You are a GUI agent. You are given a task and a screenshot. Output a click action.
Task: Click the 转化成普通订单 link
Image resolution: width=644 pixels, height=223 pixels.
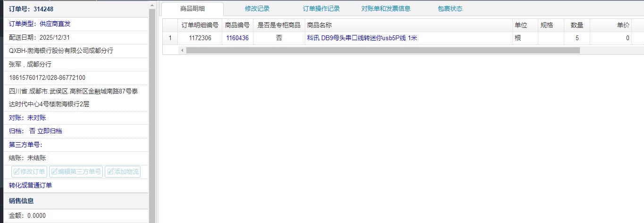coord(30,185)
